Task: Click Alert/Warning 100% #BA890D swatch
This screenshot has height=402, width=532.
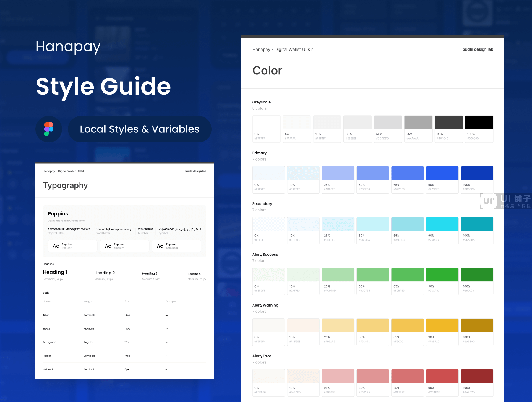Action: pyautogui.click(x=477, y=332)
